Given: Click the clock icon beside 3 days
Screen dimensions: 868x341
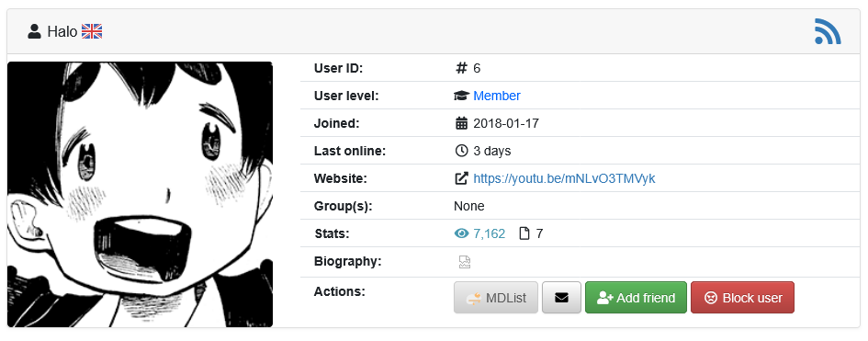Looking at the screenshot, I should click(461, 151).
